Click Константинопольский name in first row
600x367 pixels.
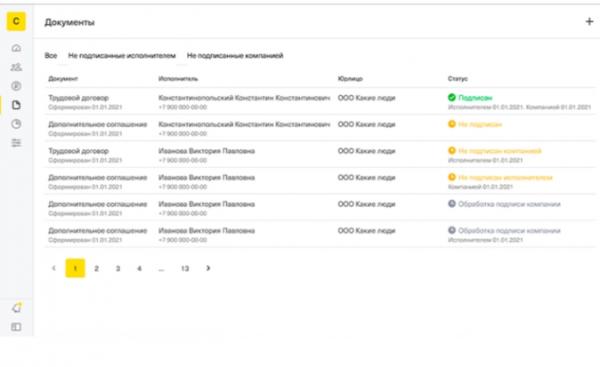tap(244, 98)
